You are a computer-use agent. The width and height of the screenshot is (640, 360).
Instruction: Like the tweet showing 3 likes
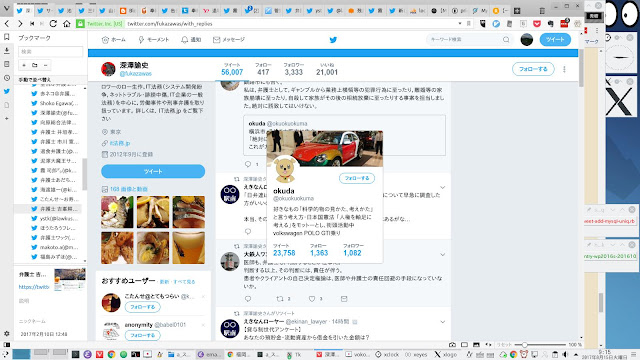click(312, 299)
